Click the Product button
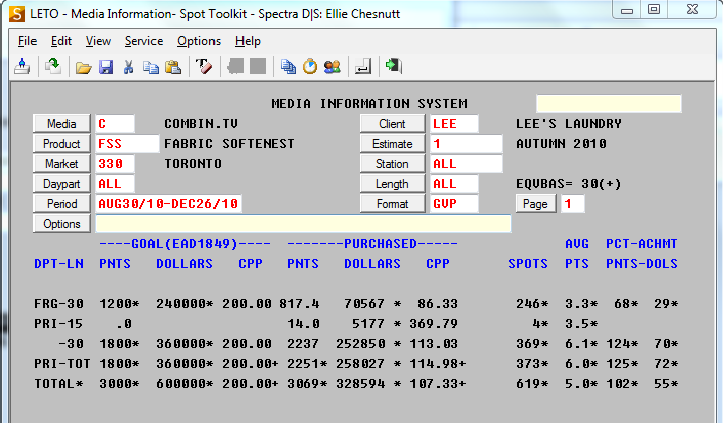 pos(62,143)
